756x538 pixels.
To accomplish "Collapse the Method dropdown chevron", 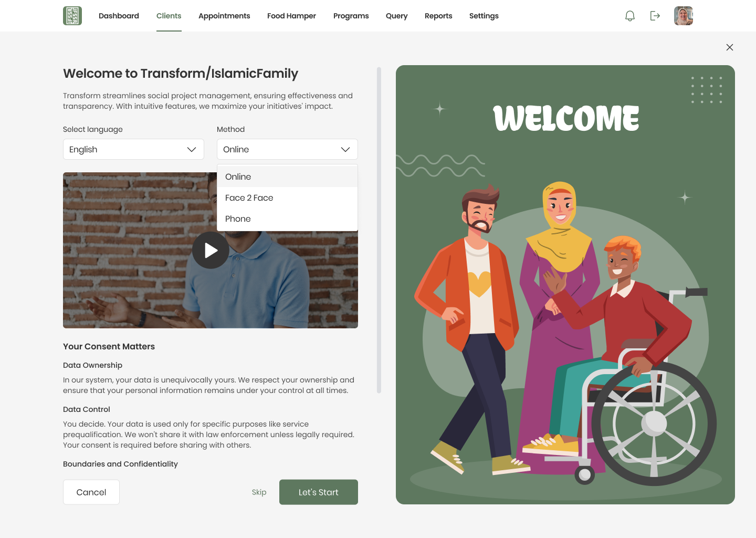I will click(345, 149).
